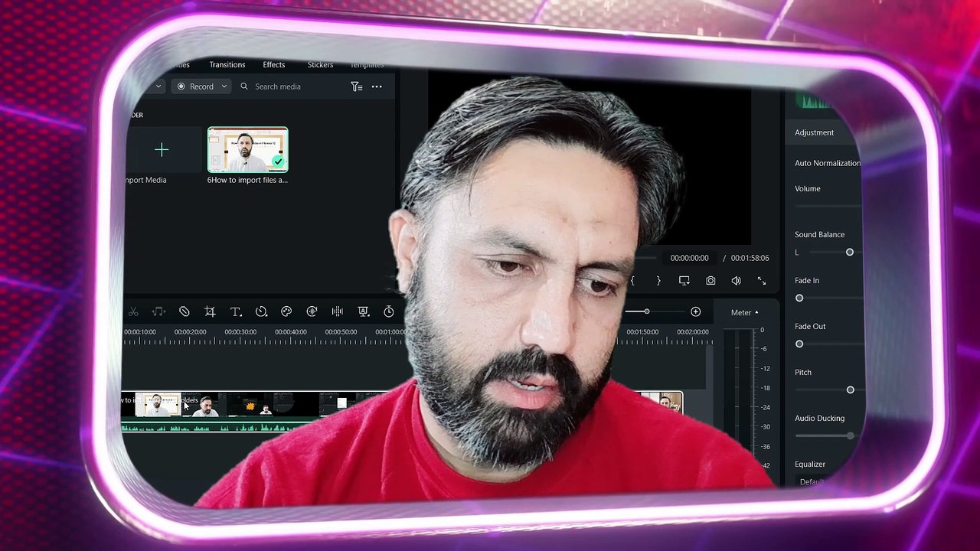
Task: Click the 00:01:50:00 mark on timeline ruler
Action: [642, 332]
